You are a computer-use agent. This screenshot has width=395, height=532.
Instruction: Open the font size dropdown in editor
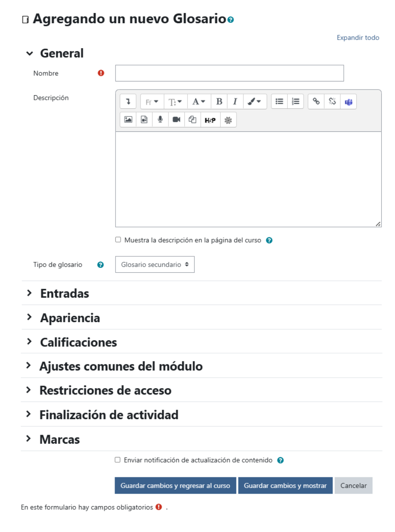[175, 102]
